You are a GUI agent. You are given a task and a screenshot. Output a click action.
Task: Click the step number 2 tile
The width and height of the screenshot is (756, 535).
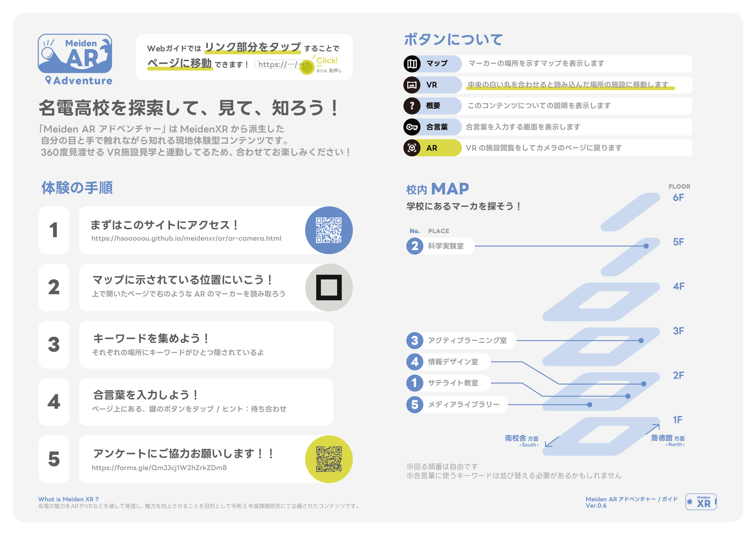54,287
